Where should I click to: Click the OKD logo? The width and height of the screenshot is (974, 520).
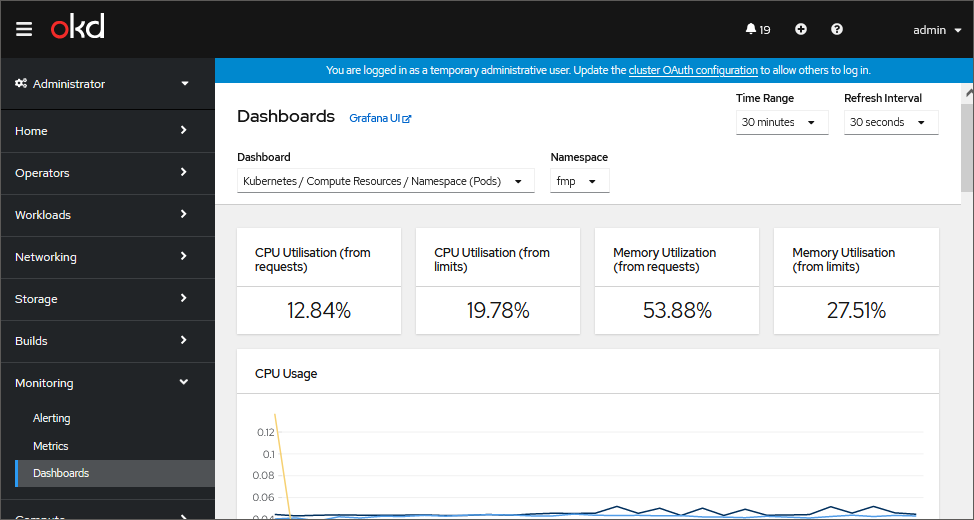(x=78, y=29)
